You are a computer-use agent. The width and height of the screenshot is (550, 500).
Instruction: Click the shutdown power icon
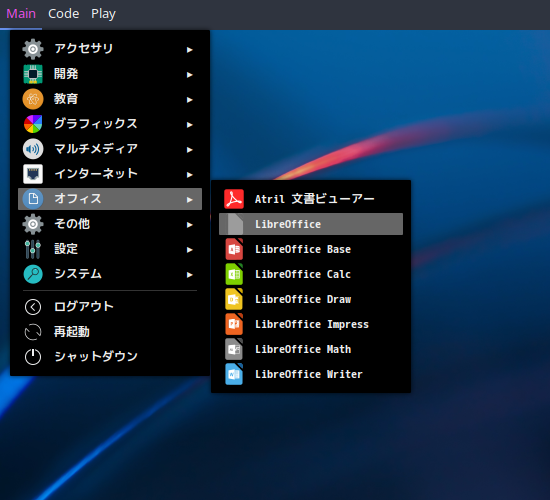coord(33,357)
